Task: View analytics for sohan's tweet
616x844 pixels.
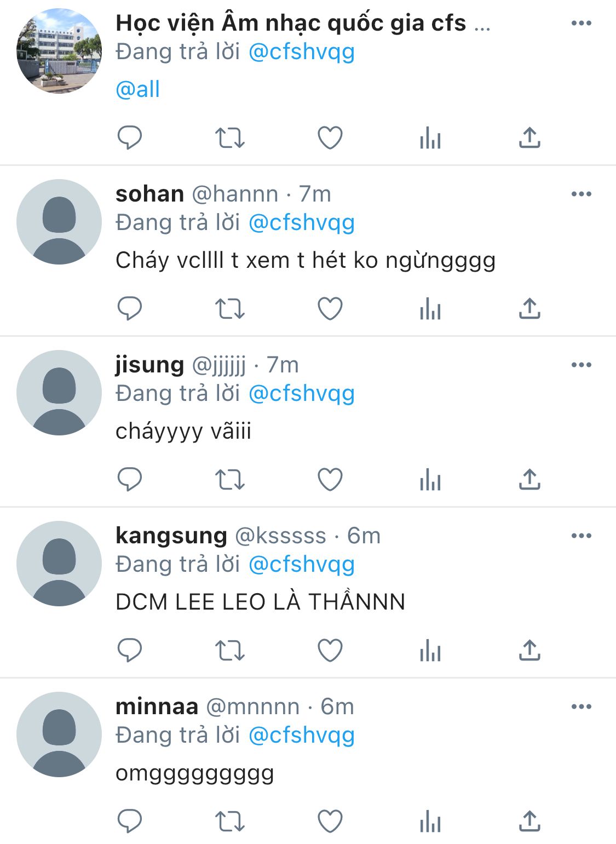Action: tap(430, 309)
